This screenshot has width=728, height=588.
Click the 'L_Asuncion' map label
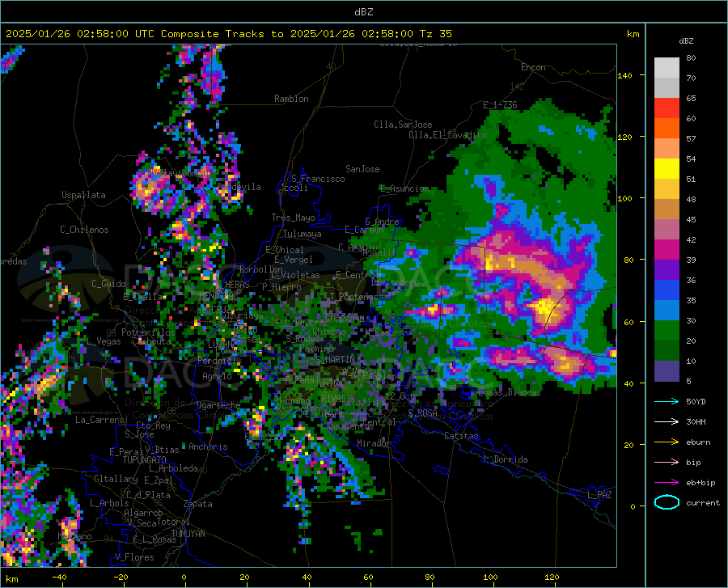click(404, 188)
